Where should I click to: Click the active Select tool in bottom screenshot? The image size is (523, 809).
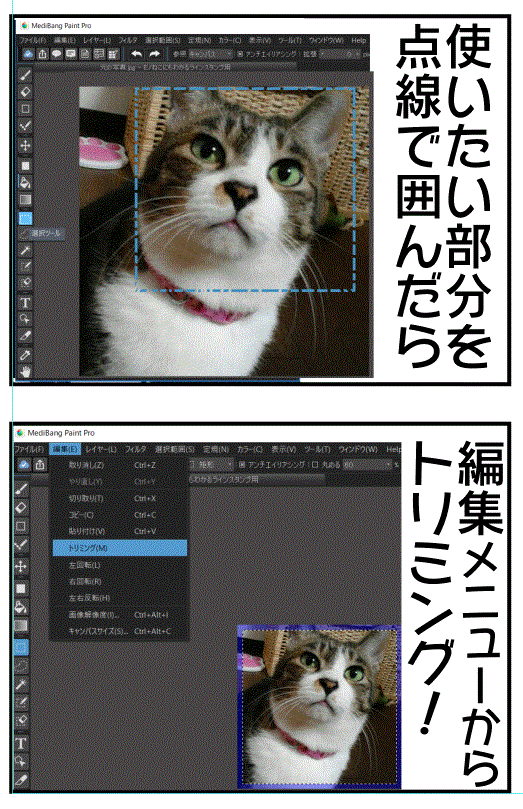click(21, 646)
